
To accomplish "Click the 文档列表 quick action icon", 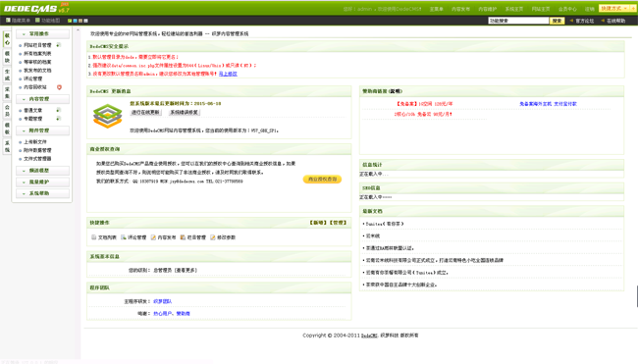I will click(93, 237).
